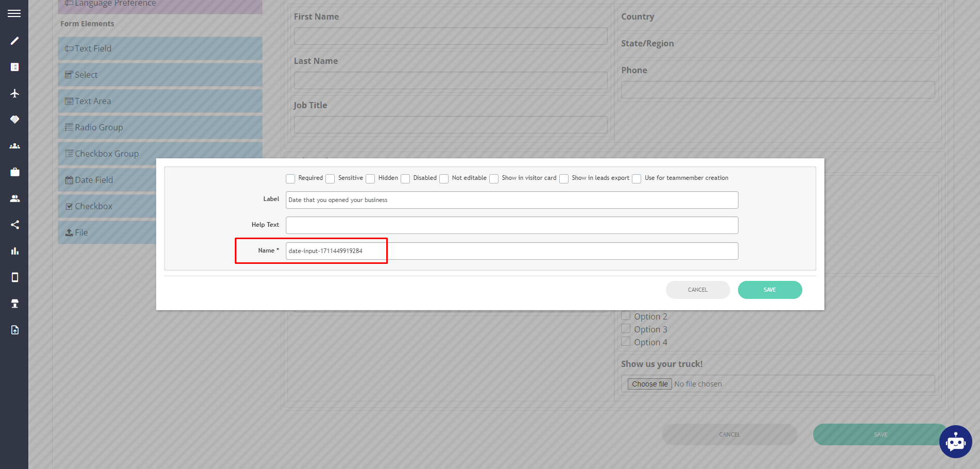Viewport: 980px width, 469px height.
Task: Save the date field settings
Action: [x=769, y=290]
